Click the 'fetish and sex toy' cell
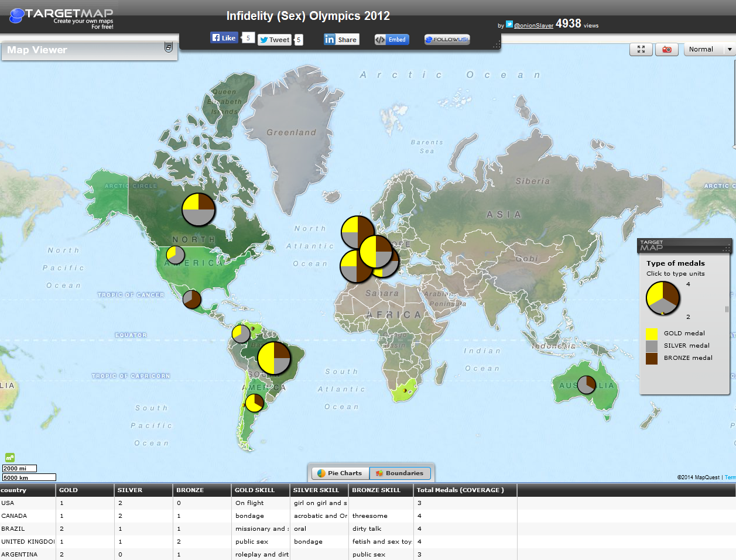This screenshot has width=736, height=560. click(x=382, y=542)
